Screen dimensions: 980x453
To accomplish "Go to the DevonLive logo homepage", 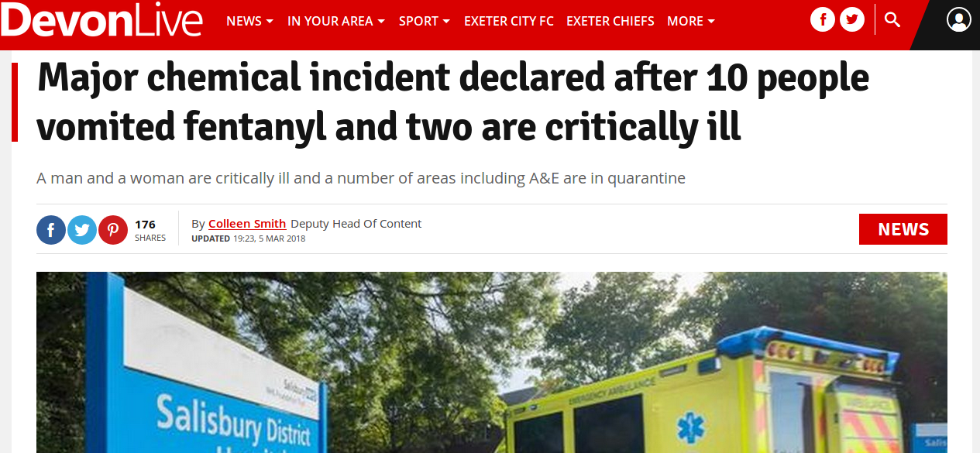I will point(102,21).
